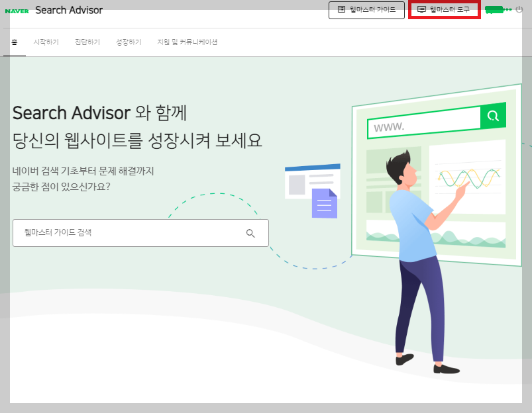The image size is (532, 413).
Task: Click the wave chart in illustration
Action: click(468, 178)
